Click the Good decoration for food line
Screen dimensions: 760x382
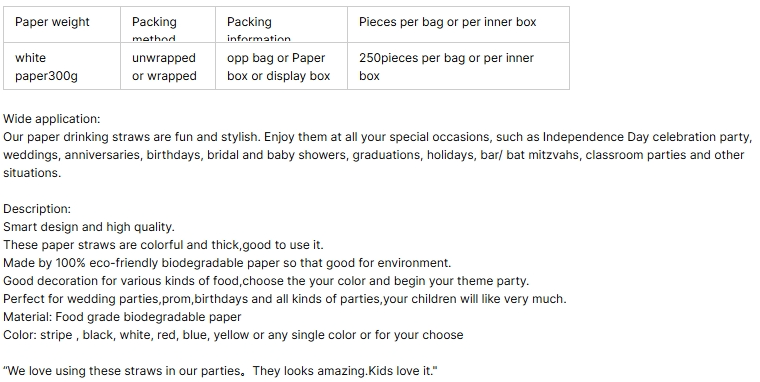(x=266, y=281)
